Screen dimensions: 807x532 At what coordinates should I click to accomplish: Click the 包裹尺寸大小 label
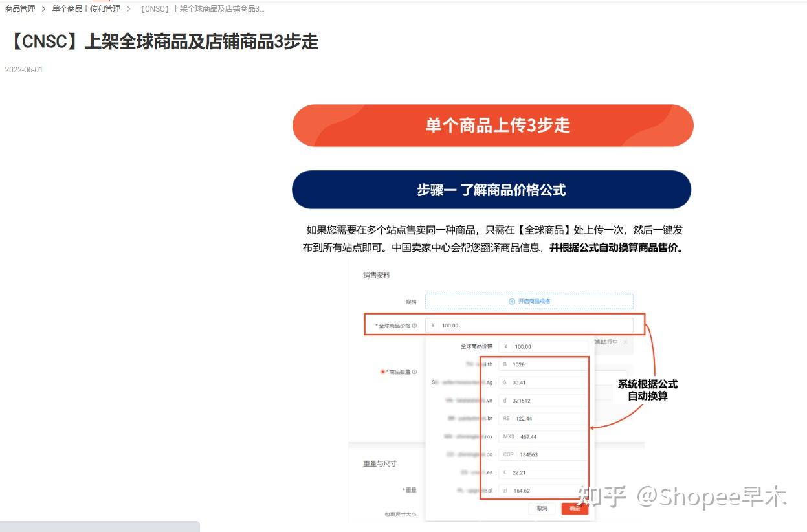(400, 515)
